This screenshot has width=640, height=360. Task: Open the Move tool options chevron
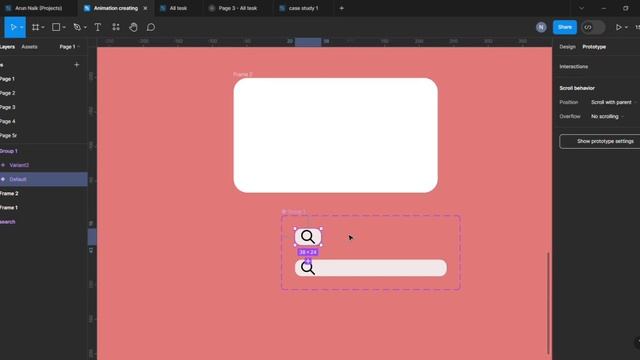point(22,27)
